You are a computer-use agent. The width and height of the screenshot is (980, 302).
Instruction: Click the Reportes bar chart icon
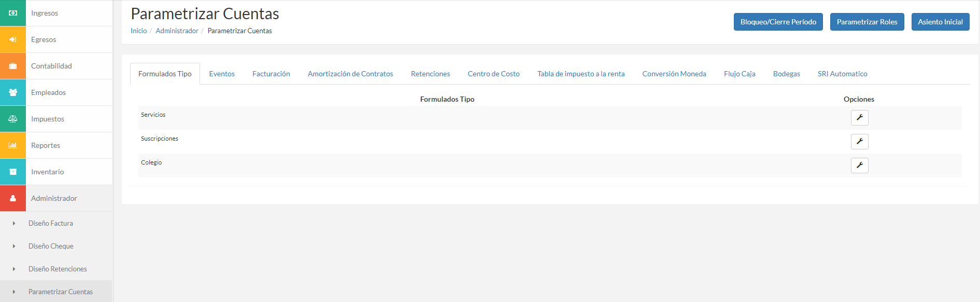[x=13, y=145]
